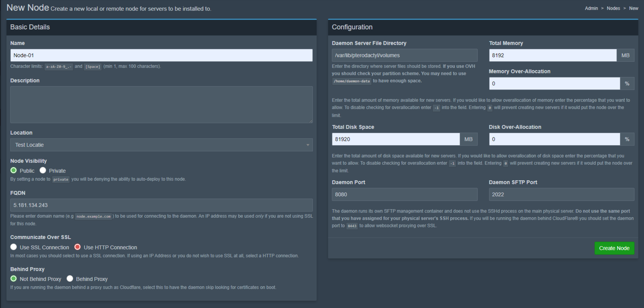Select Not Behind Proxy option

(x=14, y=279)
